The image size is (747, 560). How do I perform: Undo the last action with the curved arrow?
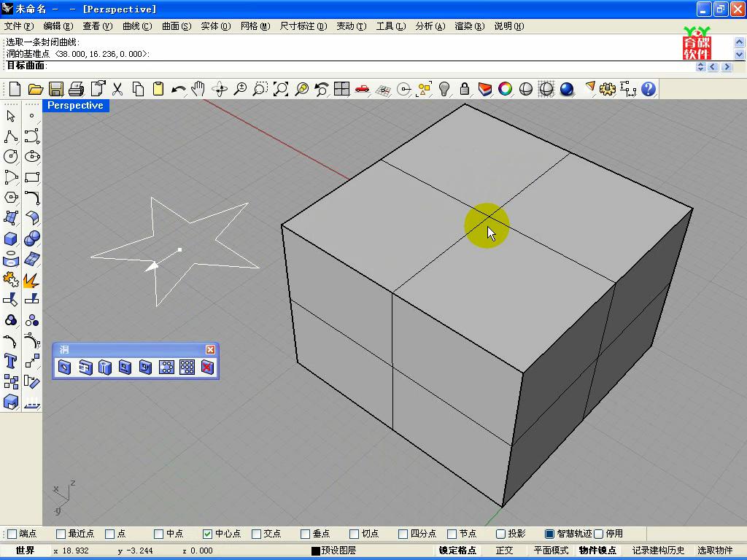(178, 89)
